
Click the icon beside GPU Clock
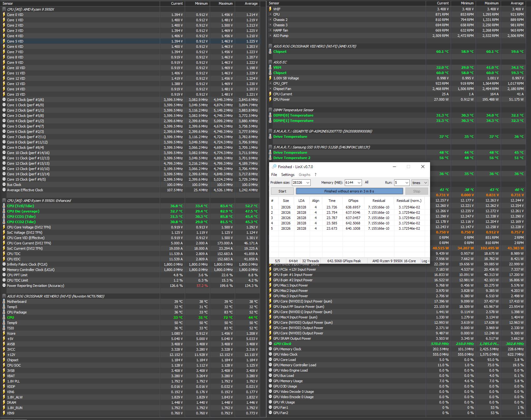point(270,344)
